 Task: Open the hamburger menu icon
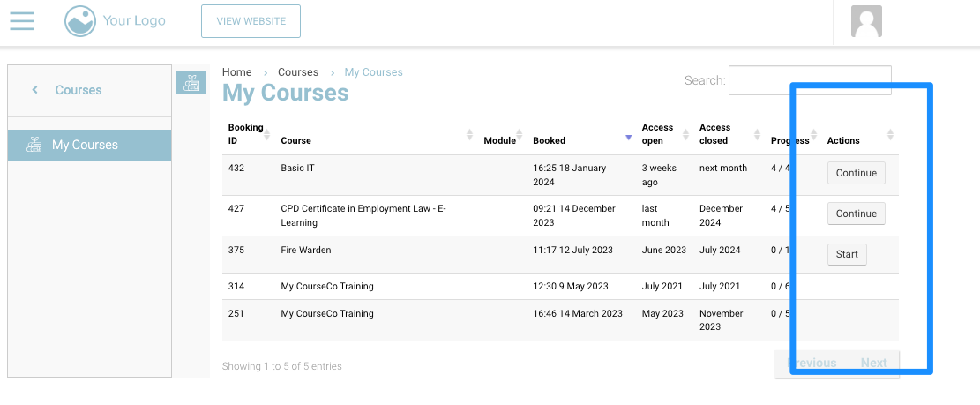click(22, 20)
